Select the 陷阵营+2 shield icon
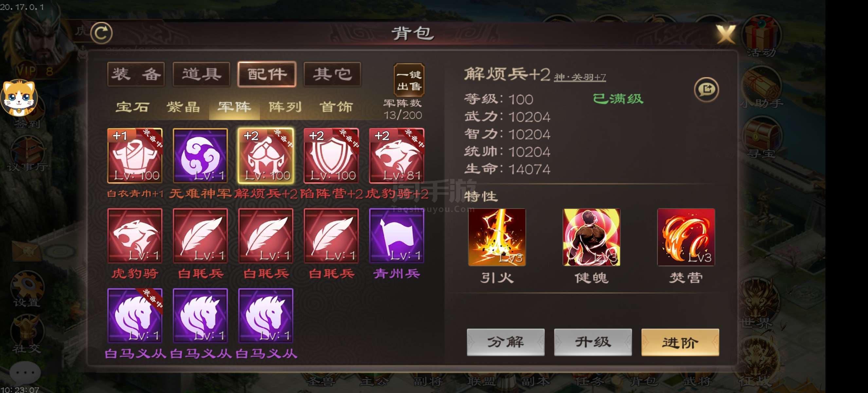868x393 pixels. tap(331, 156)
